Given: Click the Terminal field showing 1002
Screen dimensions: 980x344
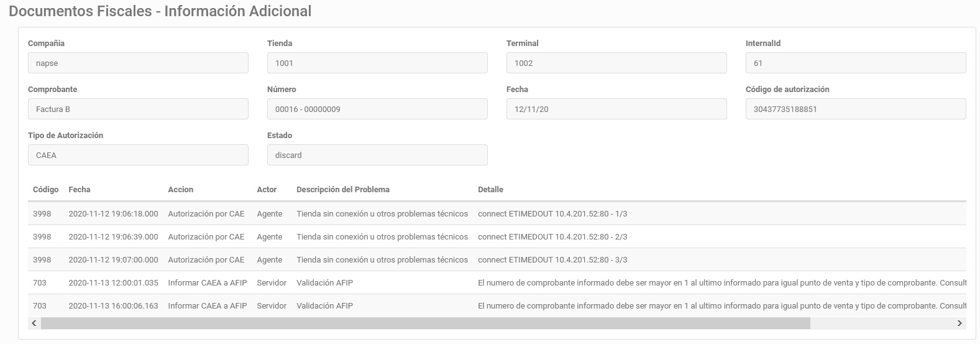Looking at the screenshot, I should (616, 63).
